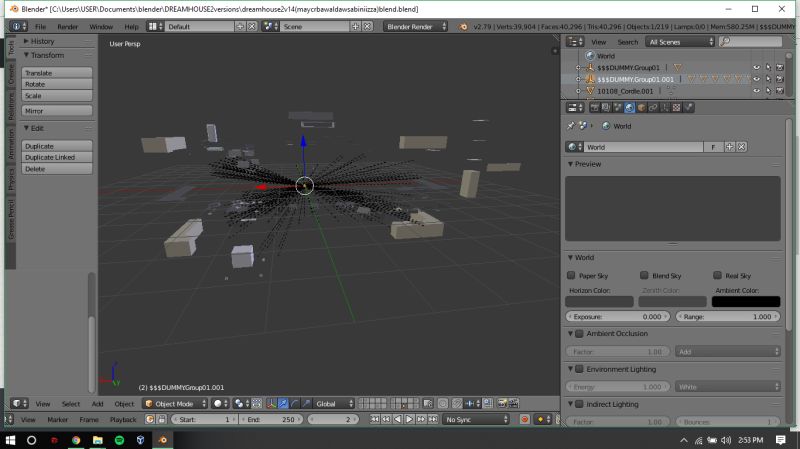Open the Scene properties tab icon
The height and width of the screenshot is (449, 800).
[617, 107]
